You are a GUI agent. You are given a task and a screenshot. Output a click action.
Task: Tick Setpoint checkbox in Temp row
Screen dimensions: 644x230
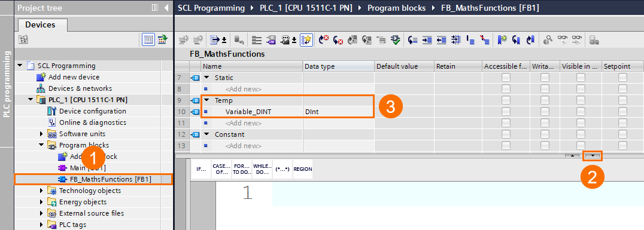622,100
